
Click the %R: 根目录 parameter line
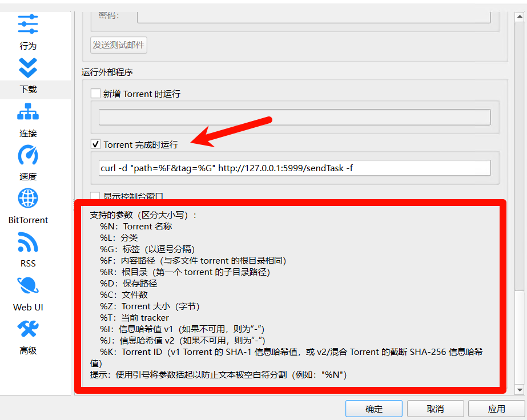tap(185, 272)
